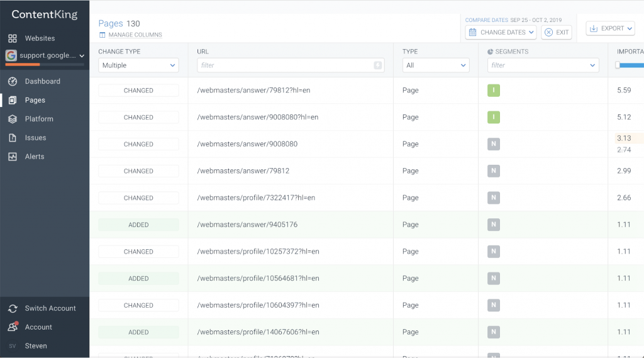Click the Switch Account link
This screenshot has height=358, width=644.
coord(50,308)
